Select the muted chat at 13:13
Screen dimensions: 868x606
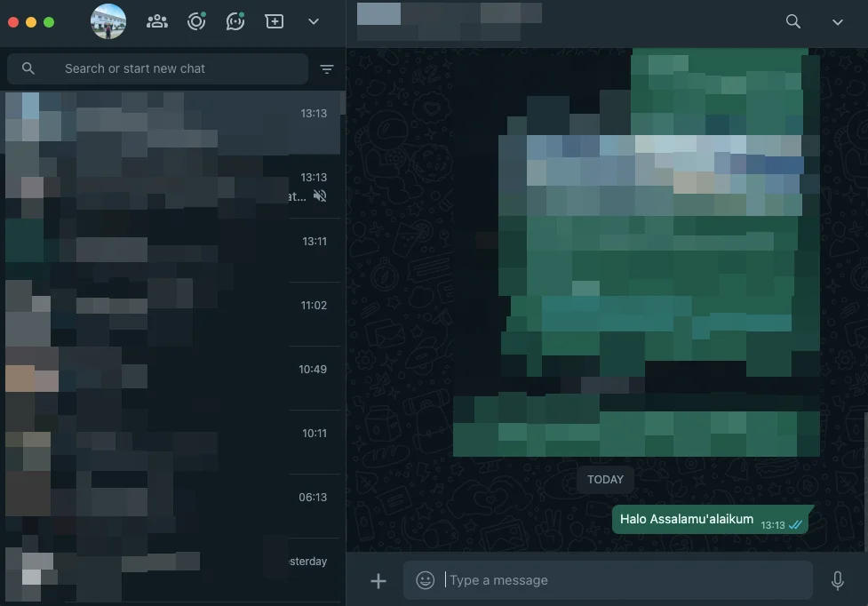coord(173,187)
